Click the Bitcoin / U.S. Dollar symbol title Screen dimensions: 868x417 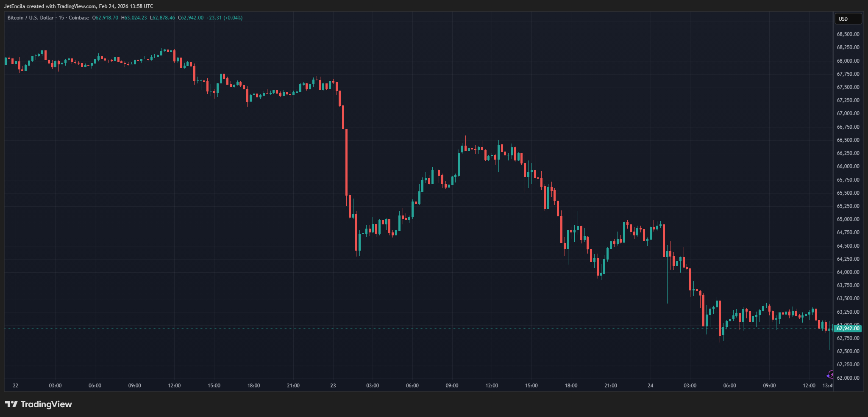point(31,18)
